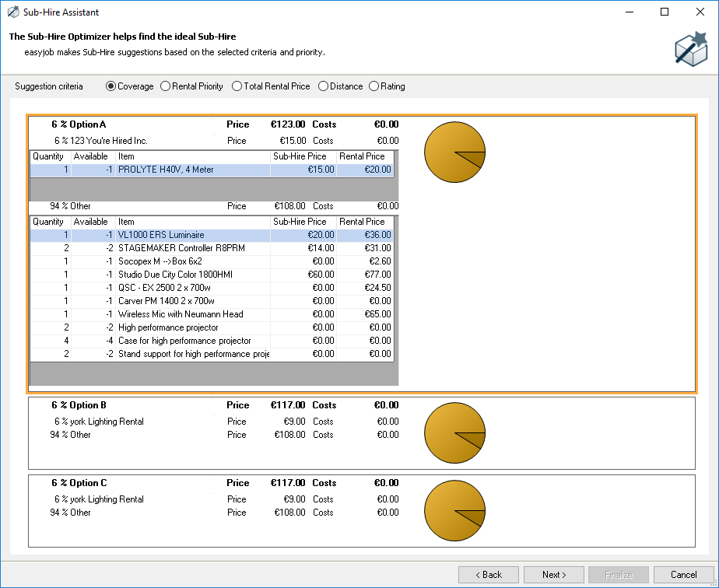Select the Coverage suggestion criterion

111,86
